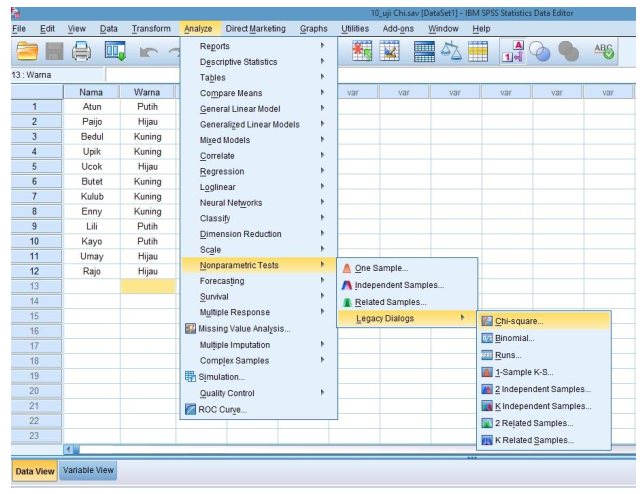Screen dimensions: 643x494
Task: Choose Neural Networks in Analyze menu
Action: 259,203
